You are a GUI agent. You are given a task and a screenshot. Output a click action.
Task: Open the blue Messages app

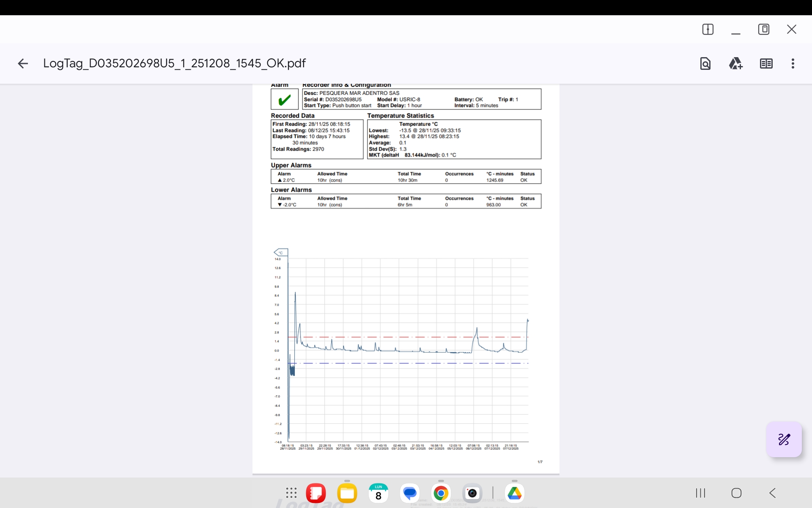409,493
